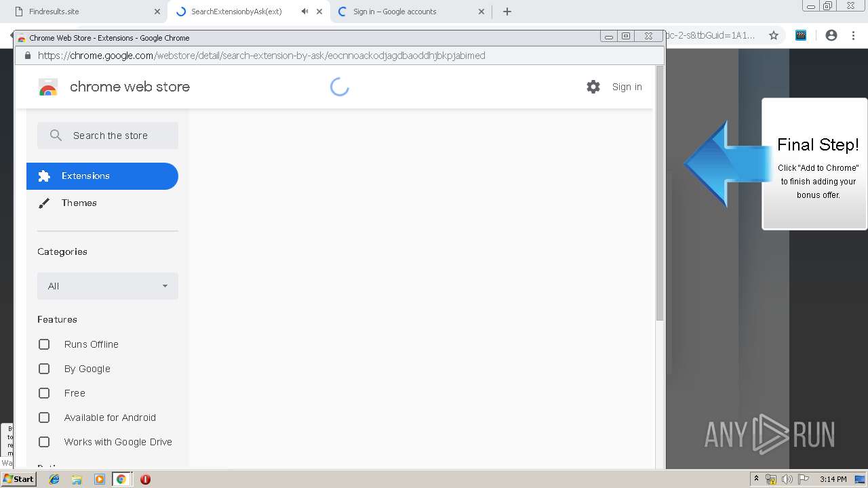Screen dimensions: 868x488
Task: Click the chrome web store rainbow logo
Action: point(48,87)
